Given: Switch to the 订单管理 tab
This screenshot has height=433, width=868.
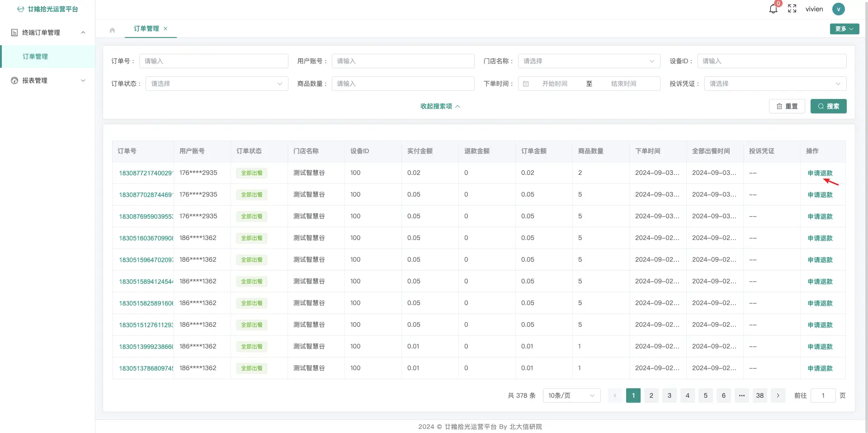Looking at the screenshot, I should pyautogui.click(x=146, y=28).
